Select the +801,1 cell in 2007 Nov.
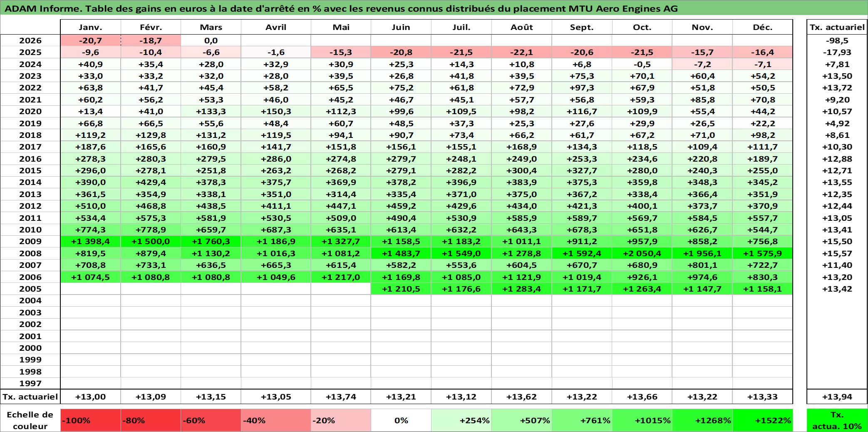 point(702,265)
